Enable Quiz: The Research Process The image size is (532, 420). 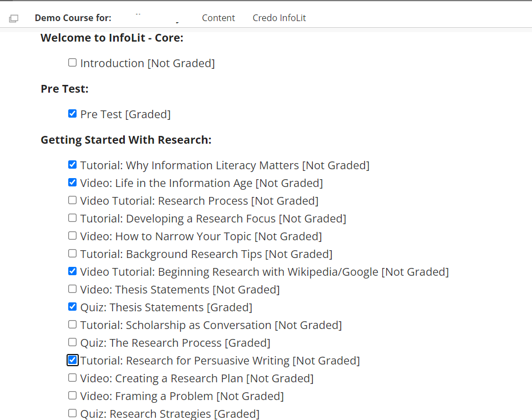(x=72, y=342)
